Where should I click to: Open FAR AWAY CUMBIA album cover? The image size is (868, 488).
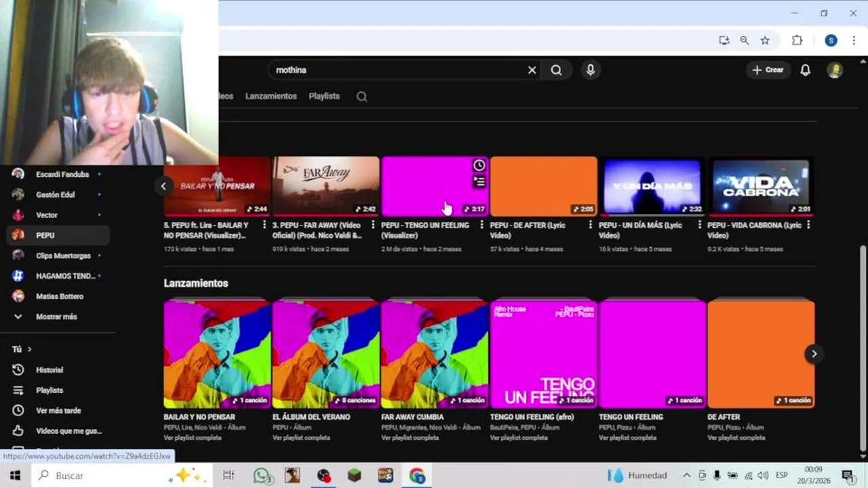tap(435, 353)
